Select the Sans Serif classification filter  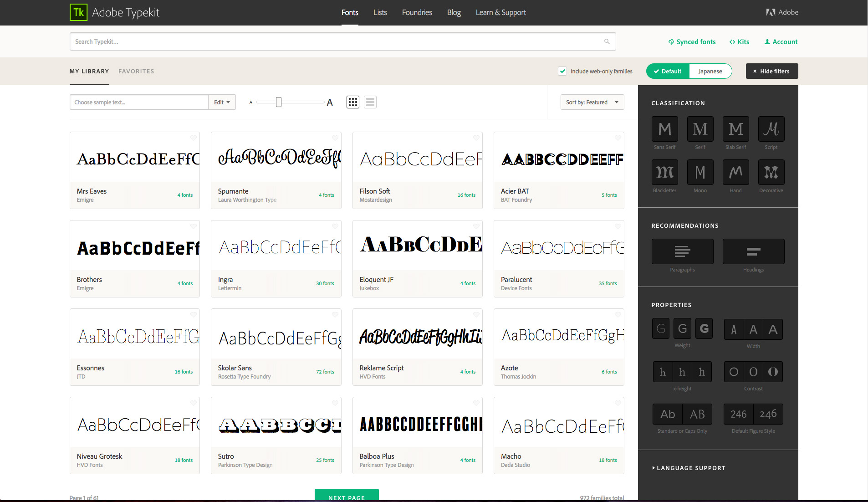[x=664, y=129]
